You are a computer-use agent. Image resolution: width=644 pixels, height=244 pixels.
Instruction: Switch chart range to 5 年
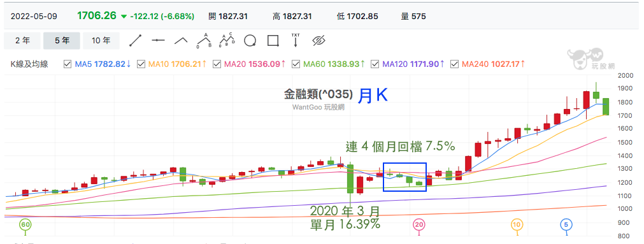pos(62,41)
